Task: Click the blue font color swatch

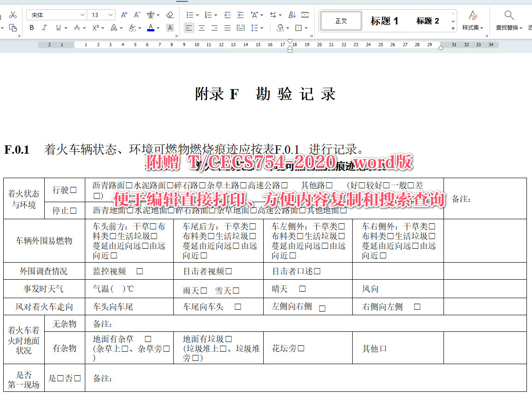Action: coord(151,28)
